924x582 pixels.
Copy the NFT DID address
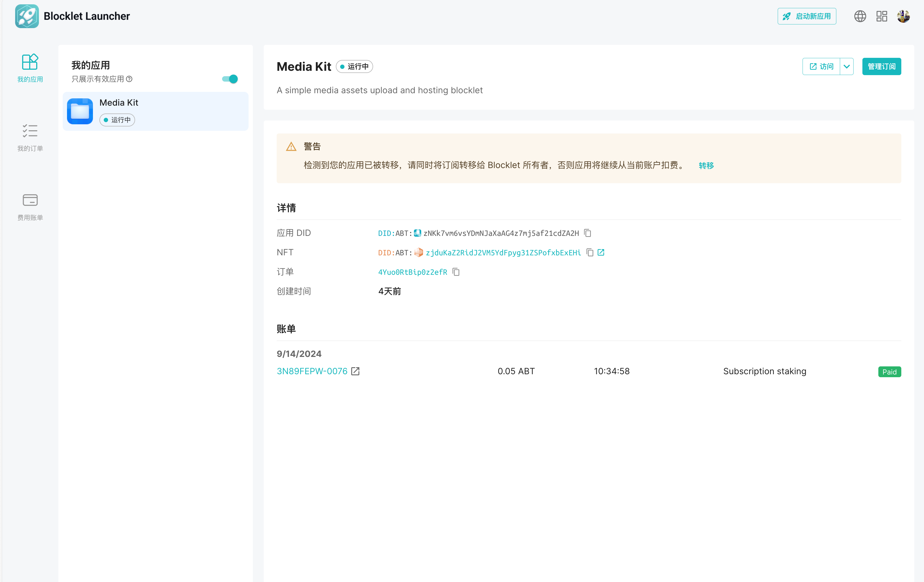pyautogui.click(x=590, y=252)
